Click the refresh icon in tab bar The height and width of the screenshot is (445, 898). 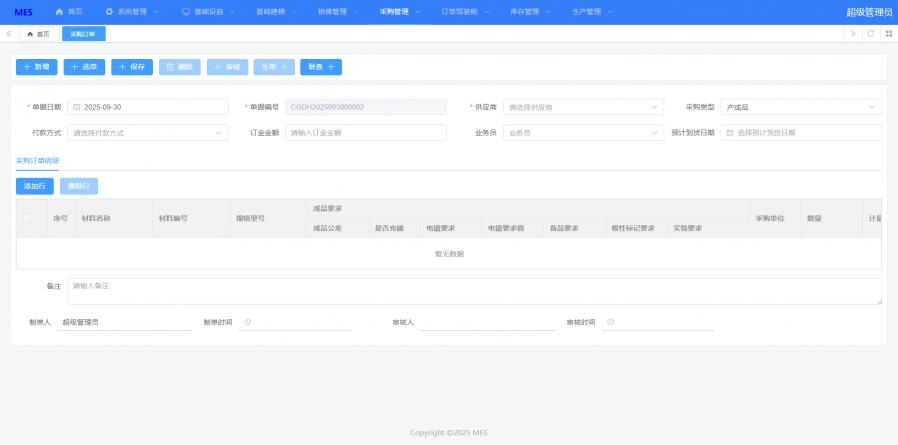click(871, 34)
